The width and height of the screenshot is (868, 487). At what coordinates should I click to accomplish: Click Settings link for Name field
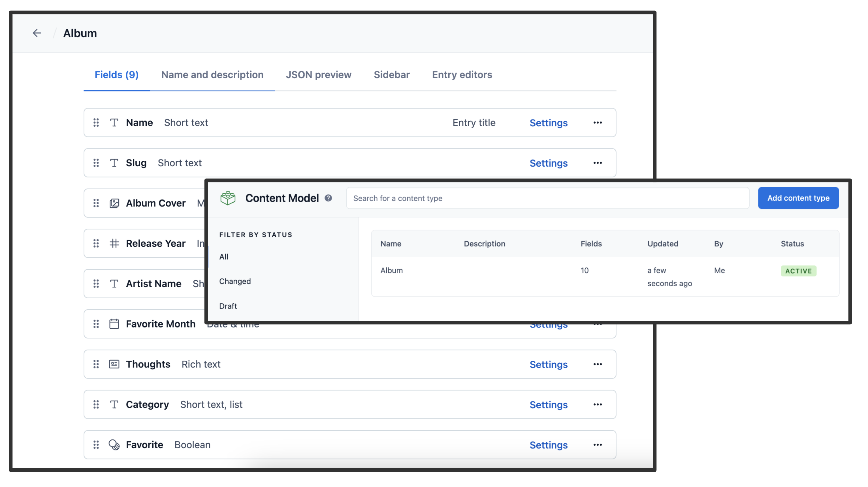pyautogui.click(x=549, y=123)
